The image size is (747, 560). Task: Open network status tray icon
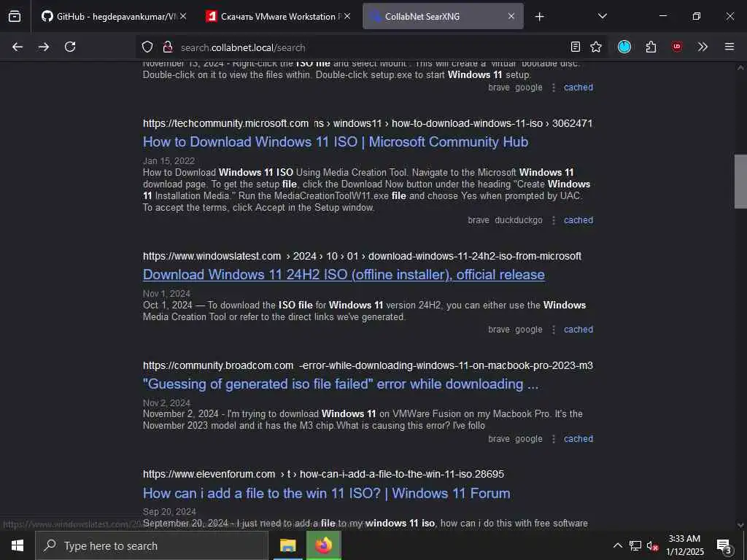tap(635, 545)
